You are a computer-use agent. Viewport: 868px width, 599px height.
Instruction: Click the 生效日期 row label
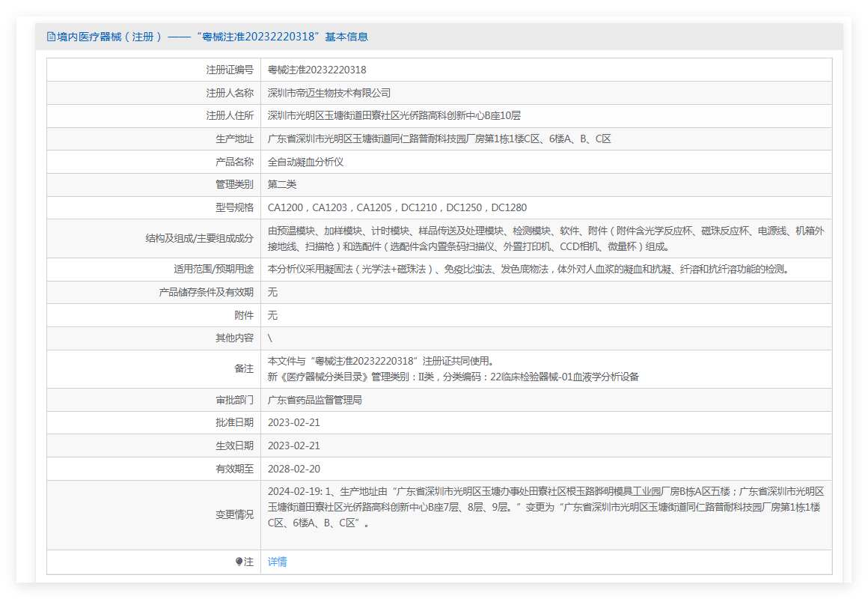[234, 446]
